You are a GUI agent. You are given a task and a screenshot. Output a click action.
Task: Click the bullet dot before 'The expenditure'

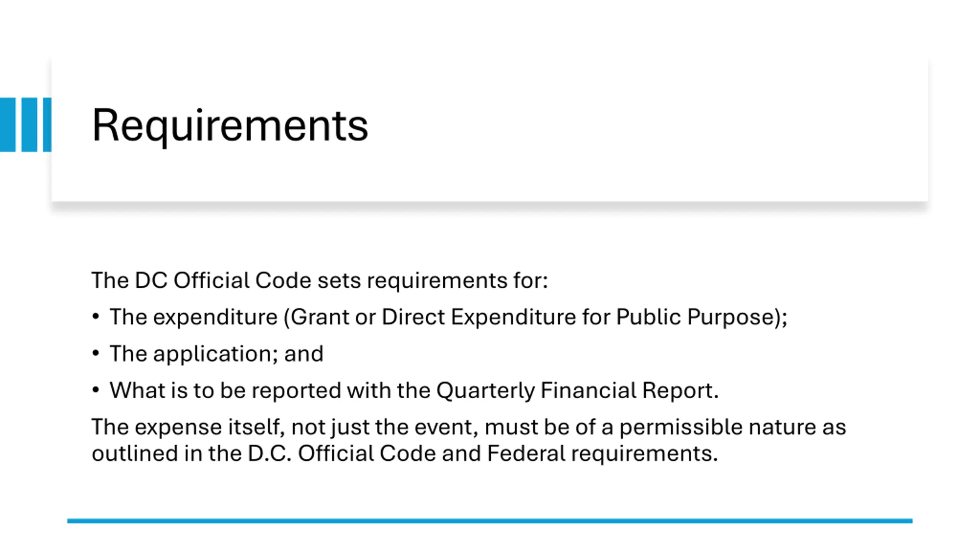tap(96, 317)
